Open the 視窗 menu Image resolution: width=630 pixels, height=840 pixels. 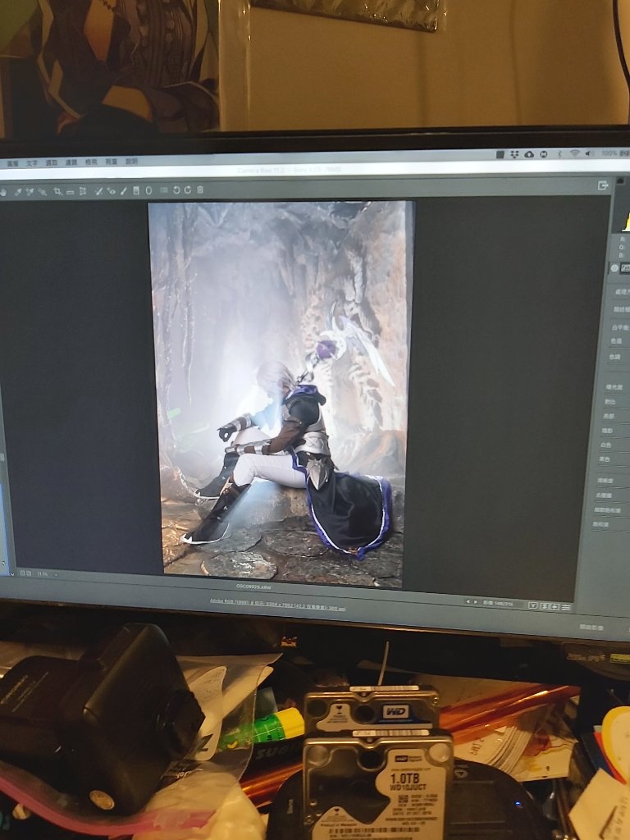(x=111, y=162)
